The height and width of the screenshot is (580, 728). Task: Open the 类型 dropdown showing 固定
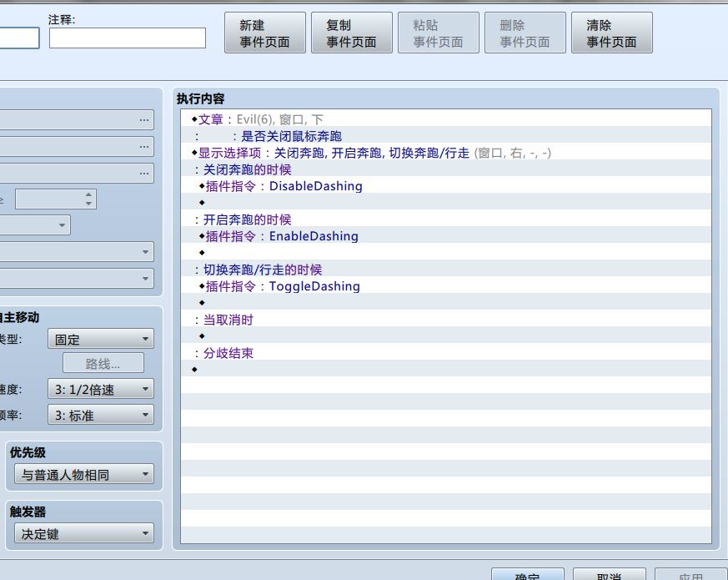[x=101, y=339]
